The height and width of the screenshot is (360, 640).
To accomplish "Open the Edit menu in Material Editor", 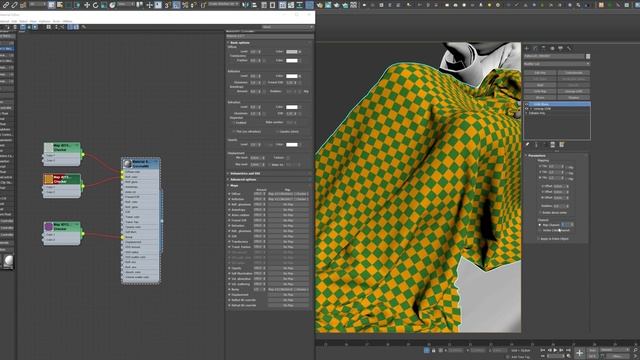I will tap(14, 21).
